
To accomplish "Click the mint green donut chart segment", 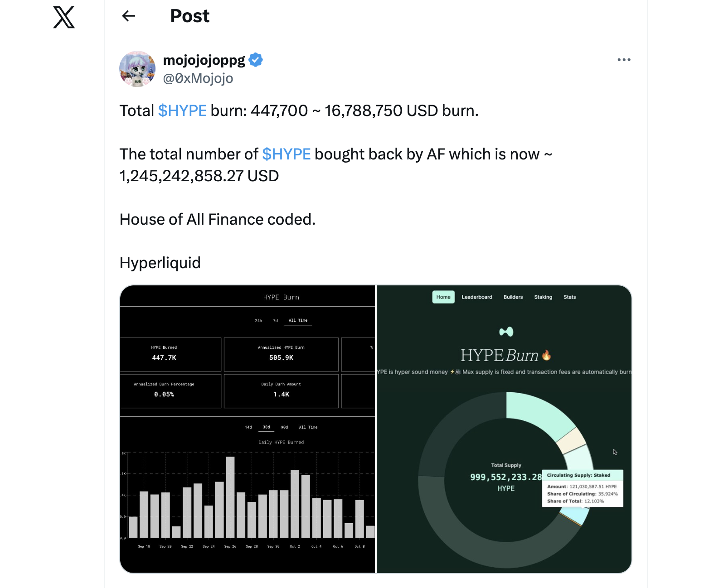I will (x=538, y=413).
